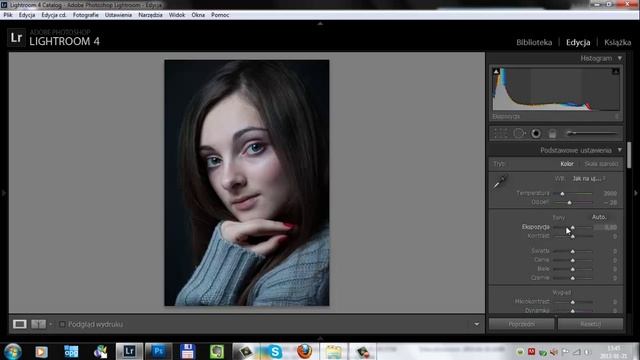Viewport: 640px width, 360px height.
Task: Expand the top module panel arrow
Action: pyautogui.click(x=320, y=24)
